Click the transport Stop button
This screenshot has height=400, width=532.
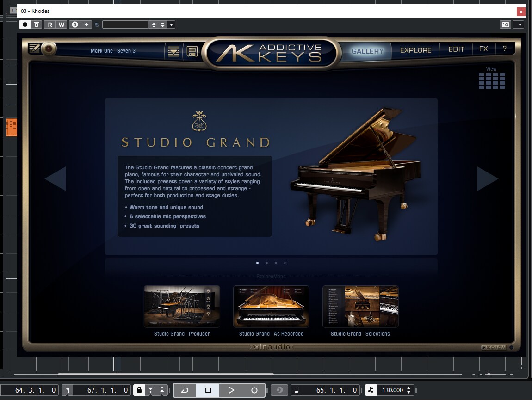[208, 390]
